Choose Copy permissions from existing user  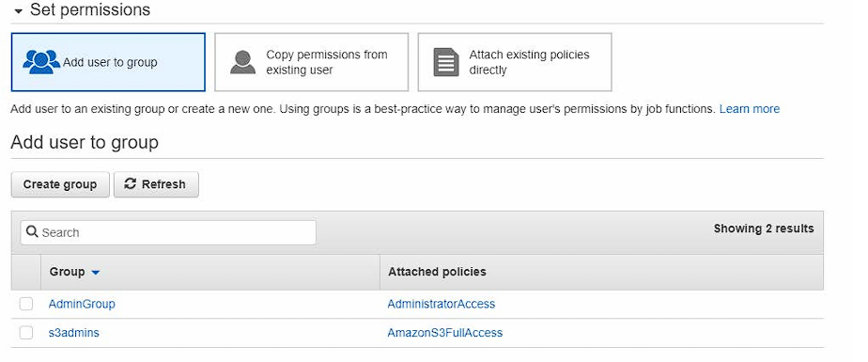point(311,62)
